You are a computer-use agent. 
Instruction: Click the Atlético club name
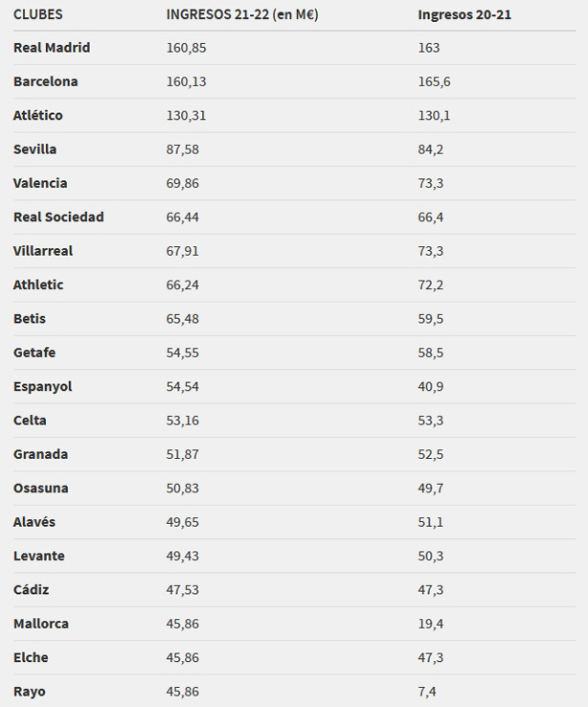pyautogui.click(x=38, y=115)
